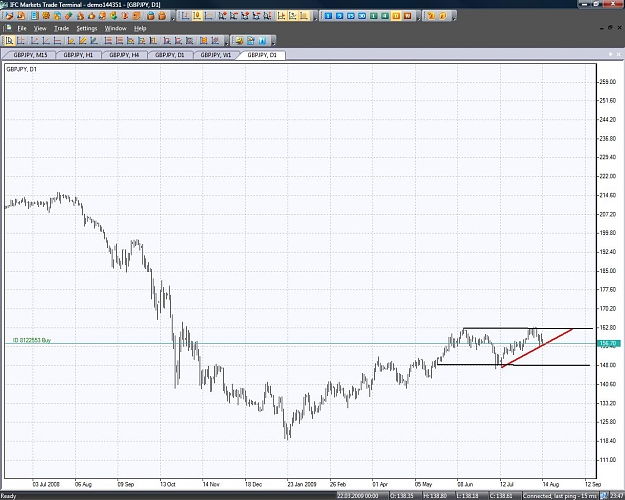Click the '23 Jan 2009' time axis label
Viewport: 625px width, 500px height.
coord(302,484)
